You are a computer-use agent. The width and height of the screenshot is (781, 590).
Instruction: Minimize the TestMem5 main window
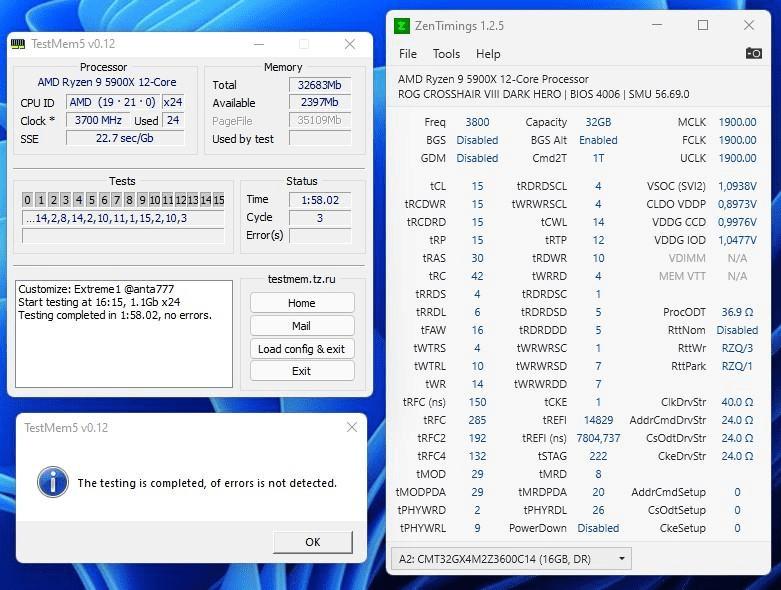point(259,44)
